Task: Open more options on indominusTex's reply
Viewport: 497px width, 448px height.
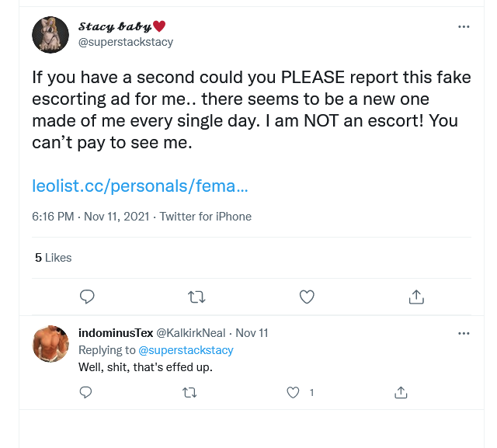Action: [464, 333]
